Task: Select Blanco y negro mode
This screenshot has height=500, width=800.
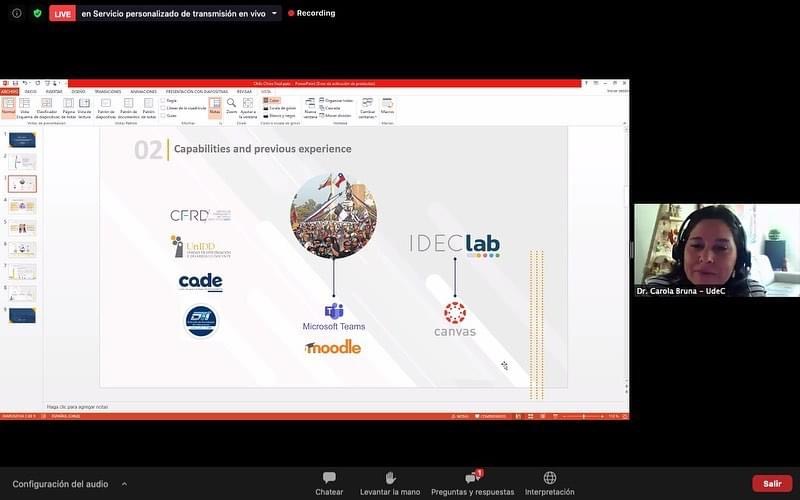Action: 279,116
